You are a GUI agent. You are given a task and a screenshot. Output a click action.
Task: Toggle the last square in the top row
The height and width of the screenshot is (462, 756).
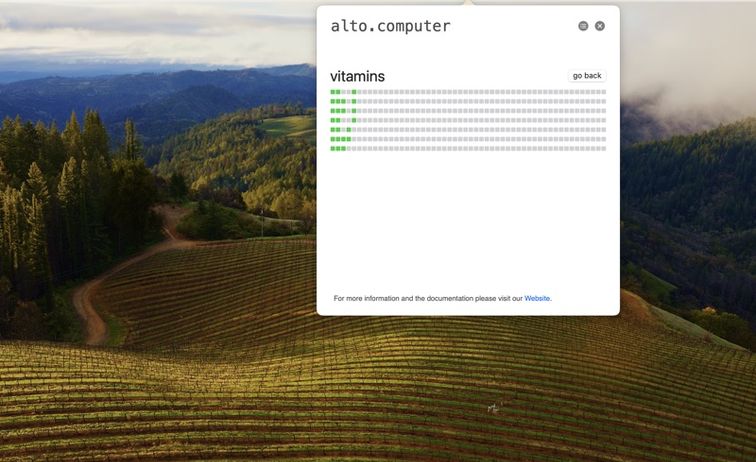pos(604,92)
